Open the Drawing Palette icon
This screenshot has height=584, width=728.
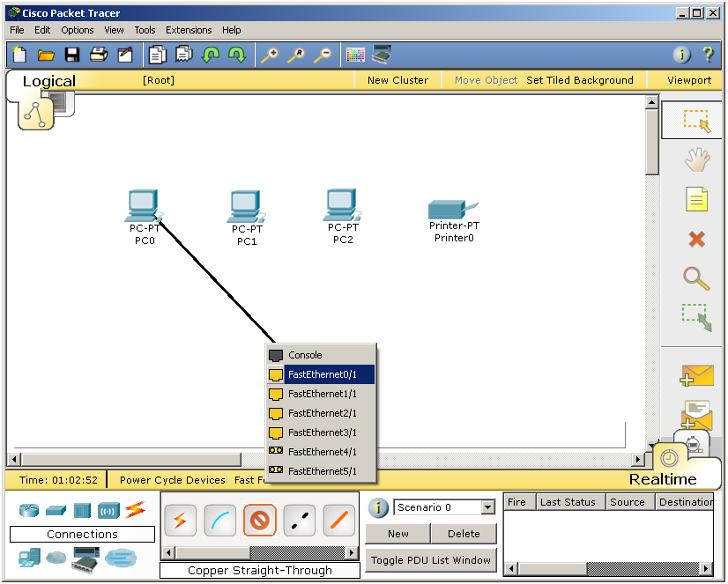click(x=355, y=55)
